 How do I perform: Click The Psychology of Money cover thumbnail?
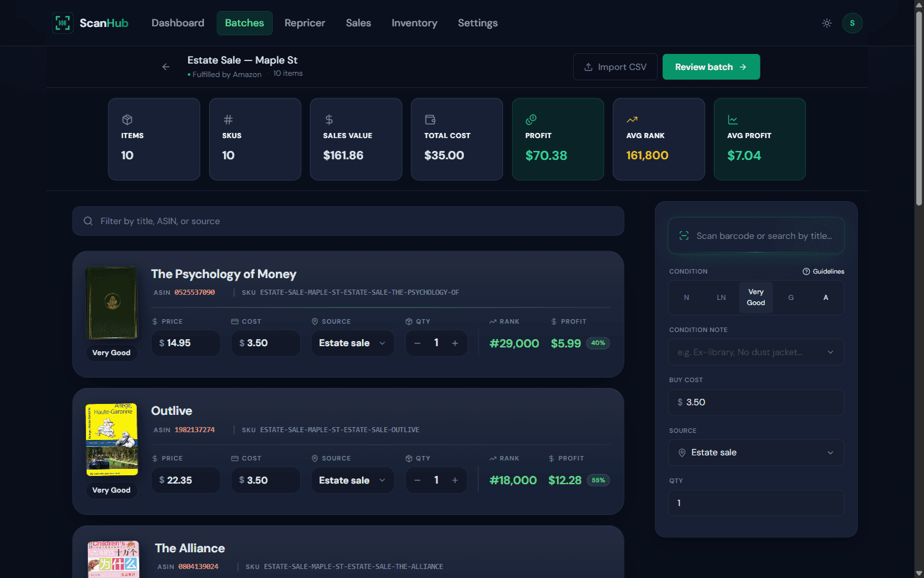[112, 303]
